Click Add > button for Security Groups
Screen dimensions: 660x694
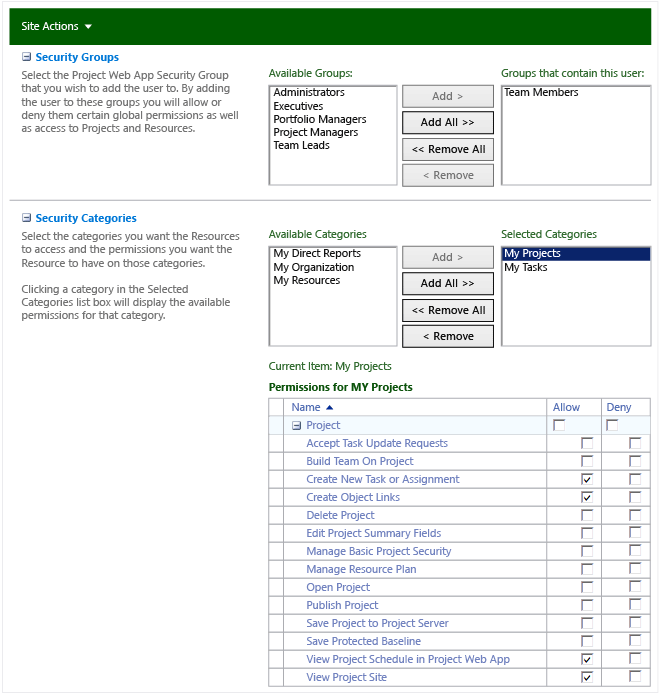tap(448, 96)
